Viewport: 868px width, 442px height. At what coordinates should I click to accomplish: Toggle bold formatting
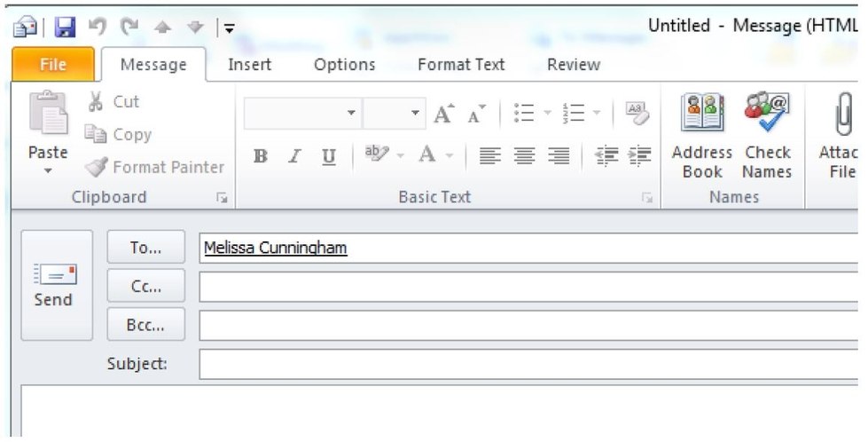click(x=261, y=157)
